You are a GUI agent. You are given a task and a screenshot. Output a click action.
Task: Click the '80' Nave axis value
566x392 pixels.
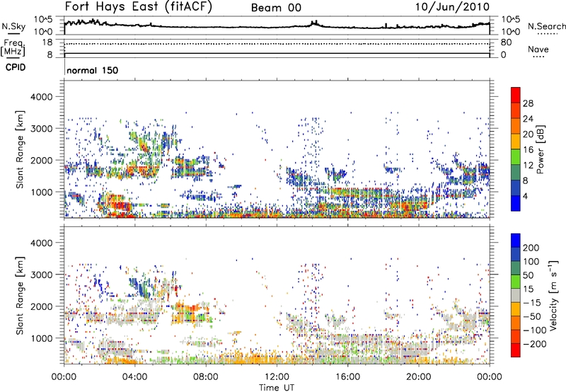coord(506,42)
